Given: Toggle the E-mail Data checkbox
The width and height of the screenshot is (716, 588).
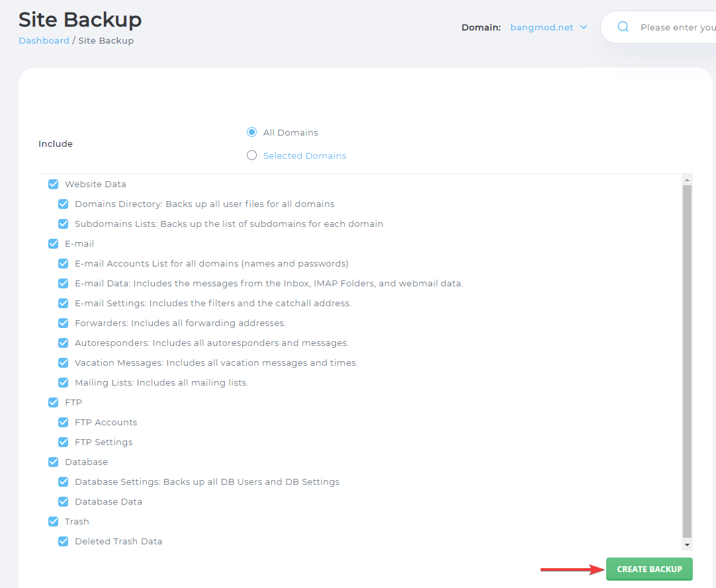Looking at the screenshot, I should [x=64, y=284].
